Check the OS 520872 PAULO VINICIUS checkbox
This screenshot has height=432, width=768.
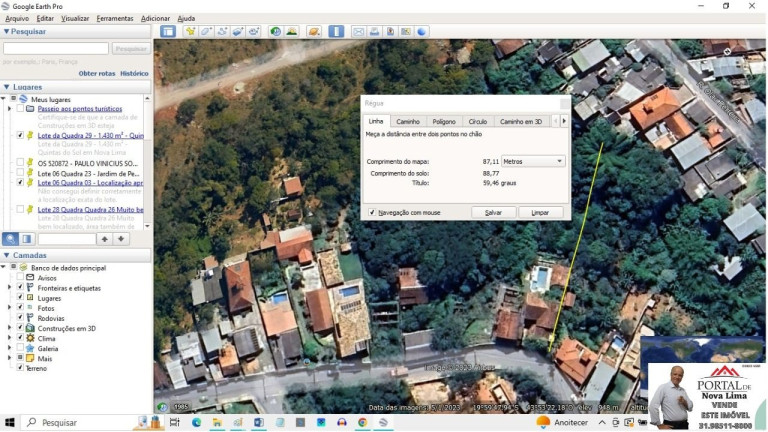[20, 162]
